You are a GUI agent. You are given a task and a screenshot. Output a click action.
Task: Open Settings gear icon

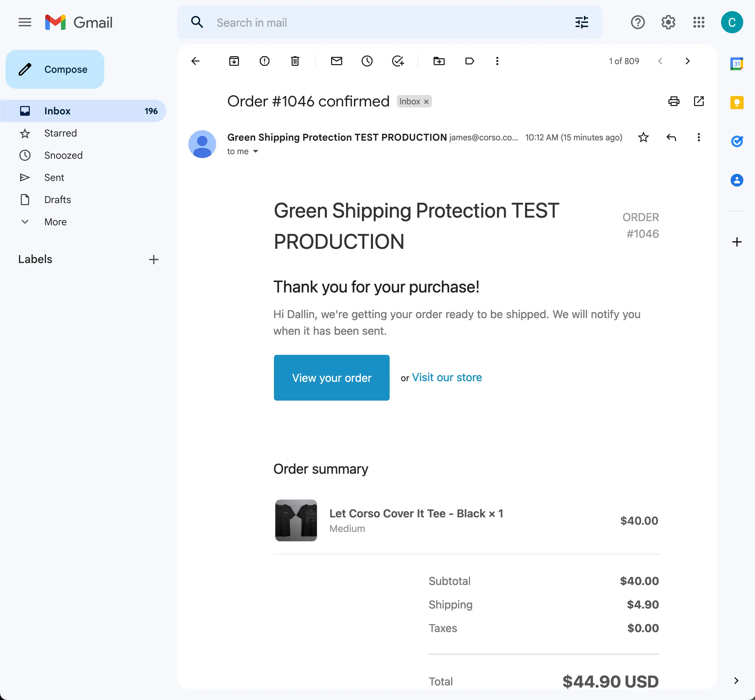[668, 22]
